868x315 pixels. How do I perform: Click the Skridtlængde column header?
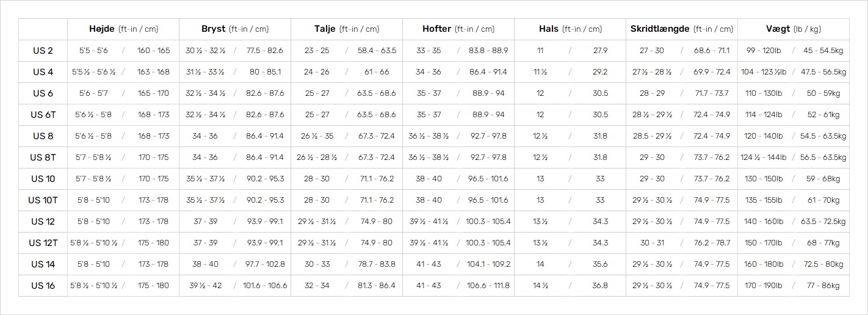point(682,29)
